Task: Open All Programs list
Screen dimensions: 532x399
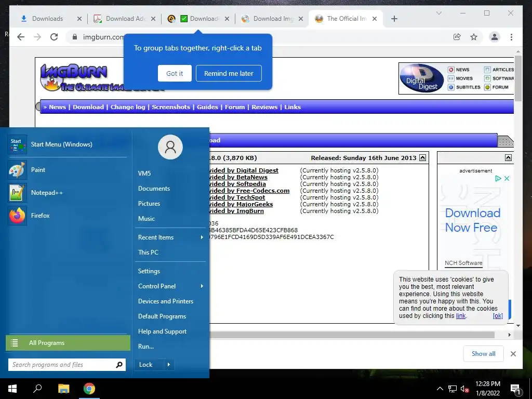Action: 68,343
